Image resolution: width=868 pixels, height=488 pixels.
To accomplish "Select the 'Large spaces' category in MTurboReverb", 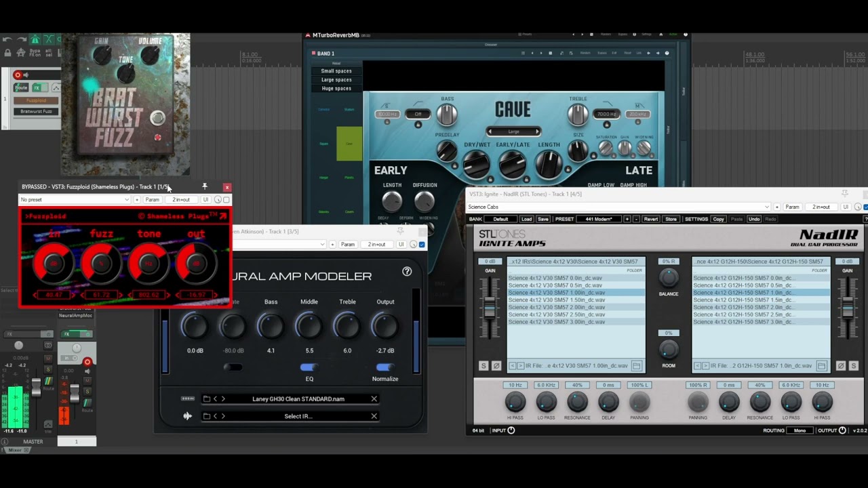I will [336, 79].
